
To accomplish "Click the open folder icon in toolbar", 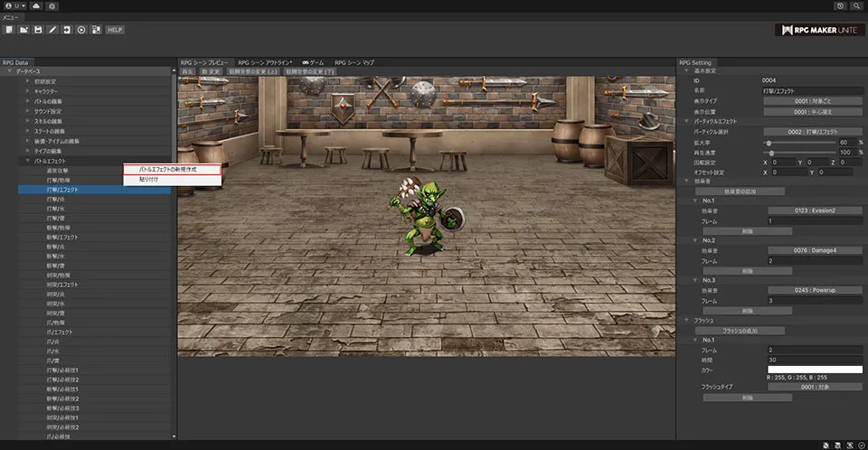I will (x=23, y=30).
